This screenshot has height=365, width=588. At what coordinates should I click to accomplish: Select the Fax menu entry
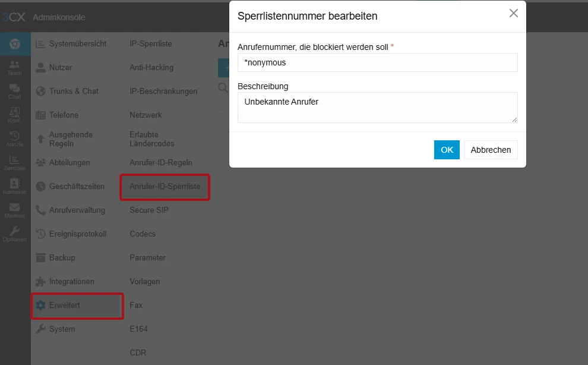coord(136,305)
